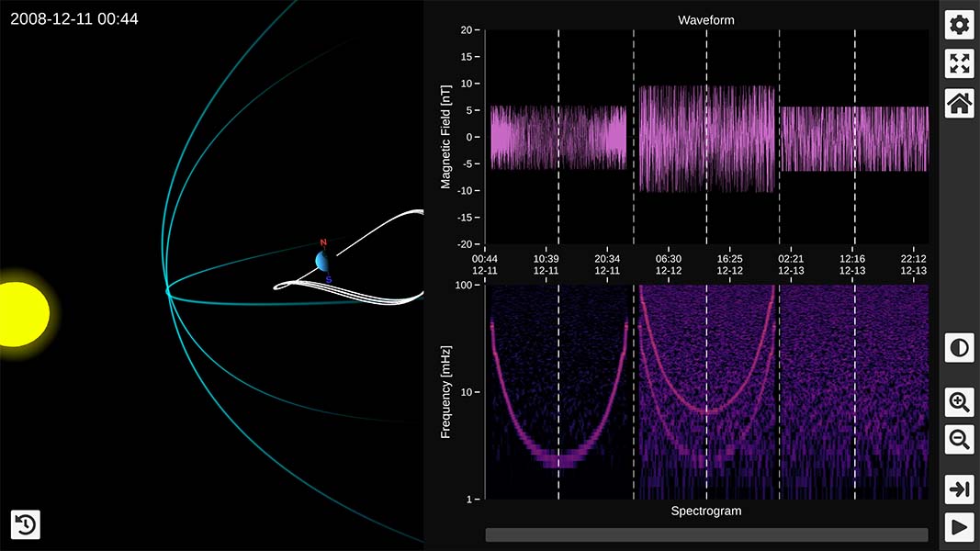This screenshot has width=980, height=551.
Task: Click the Spectrogram panel title
Action: 706,511
